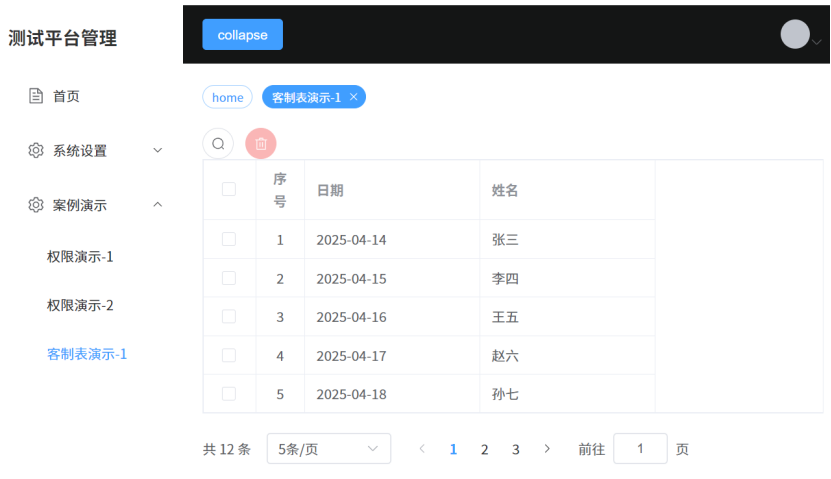Check the row for 王五
The width and height of the screenshot is (831, 479).
(229, 316)
